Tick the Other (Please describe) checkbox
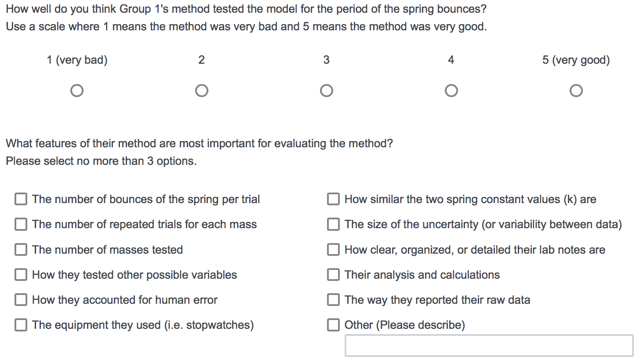This screenshot has width=640, height=364. click(333, 325)
